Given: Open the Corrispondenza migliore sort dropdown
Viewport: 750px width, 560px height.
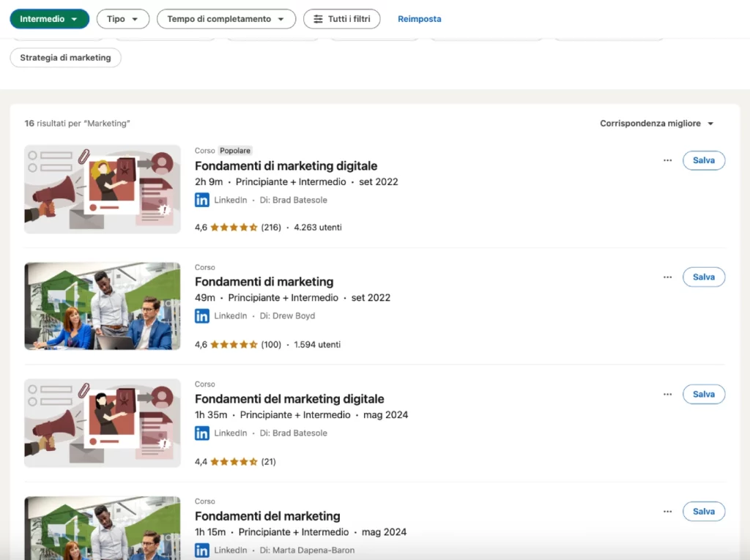Looking at the screenshot, I should click(x=657, y=124).
